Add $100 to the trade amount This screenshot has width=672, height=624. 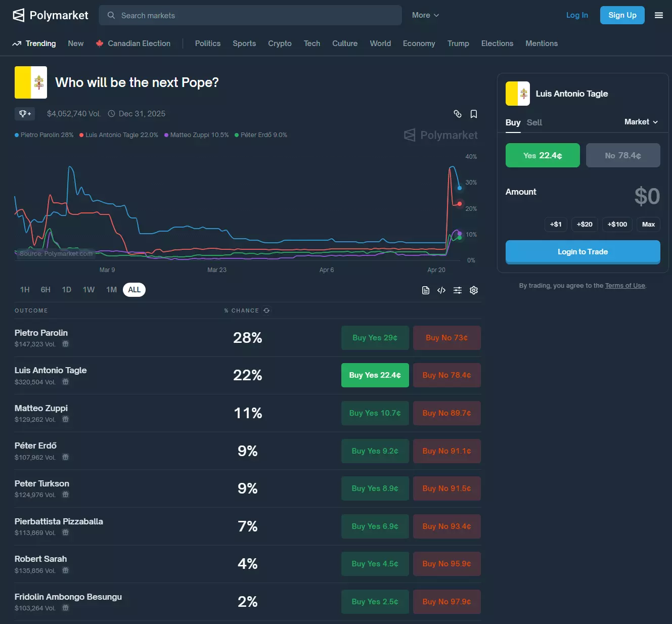coord(617,225)
